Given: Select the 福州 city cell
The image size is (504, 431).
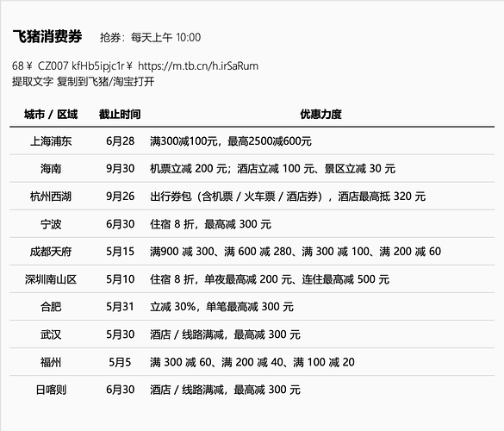Looking at the screenshot, I should 51,362.
